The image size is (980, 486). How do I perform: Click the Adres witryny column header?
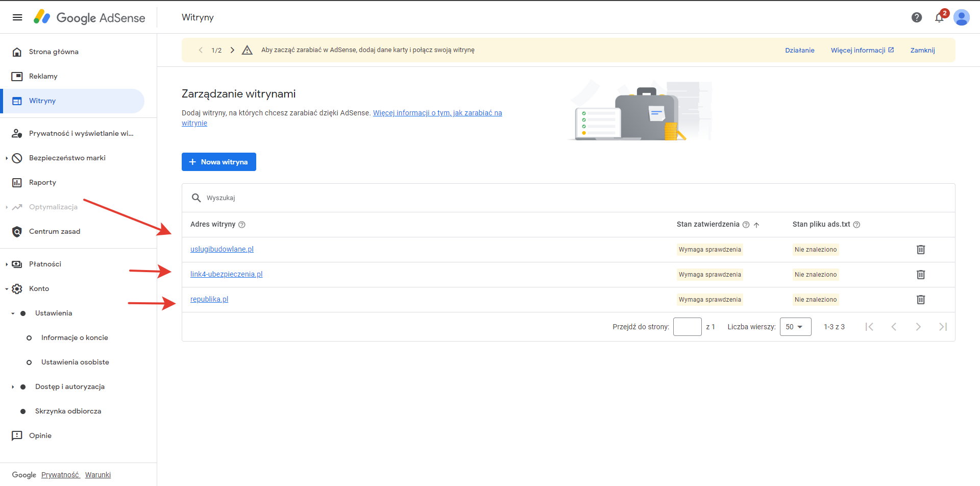pos(213,224)
